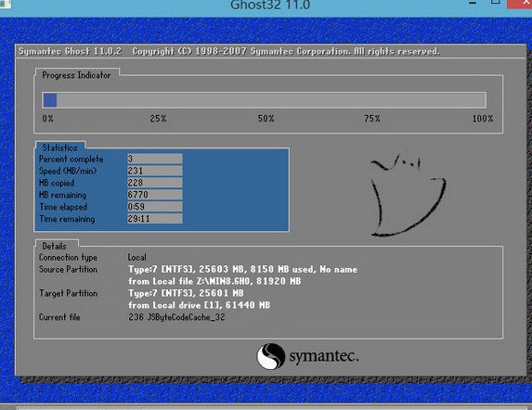
Task: Click the Time remaining label
Action: tap(67, 219)
